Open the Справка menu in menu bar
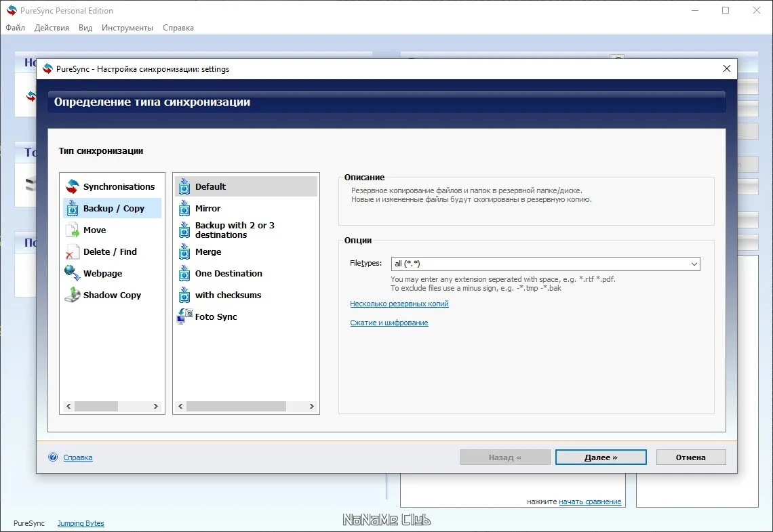 point(178,28)
